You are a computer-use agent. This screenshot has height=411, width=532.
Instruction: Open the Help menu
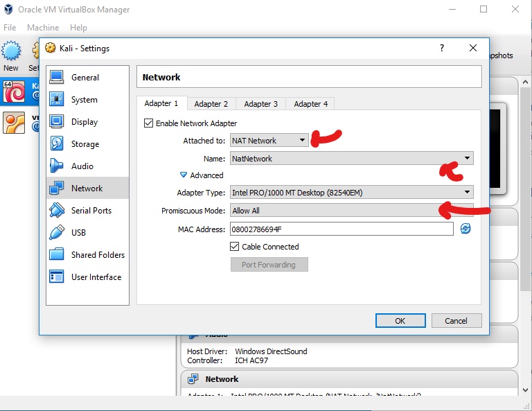78,28
